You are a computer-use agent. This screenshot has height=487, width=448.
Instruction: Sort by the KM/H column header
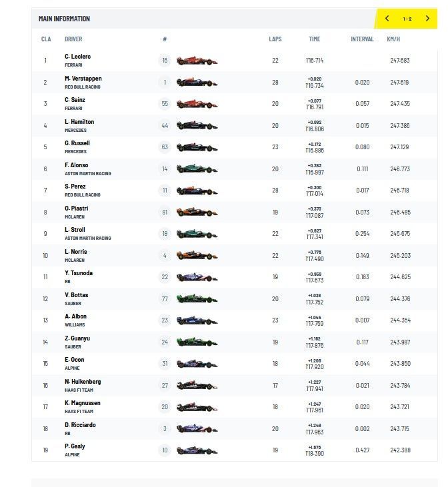coord(393,39)
